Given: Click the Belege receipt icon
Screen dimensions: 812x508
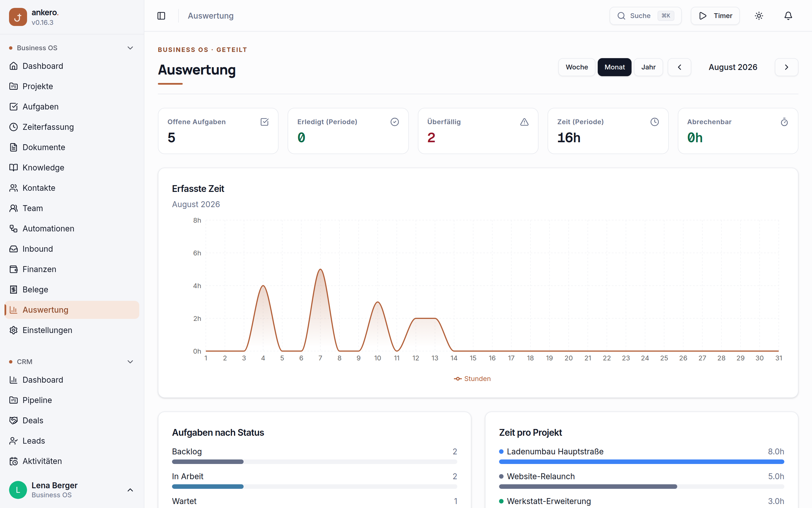Looking at the screenshot, I should pos(14,290).
